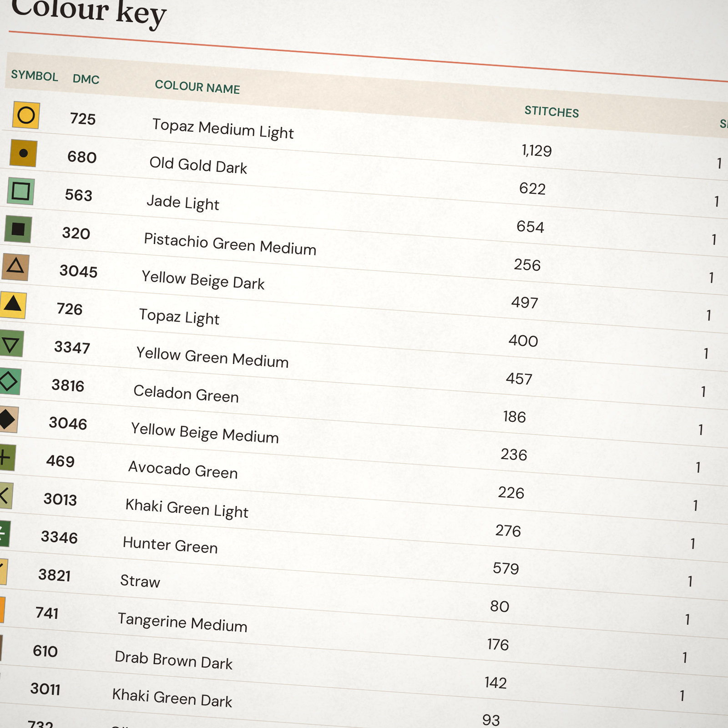Select the Tangerine Medium row name
This screenshot has width=728, height=728.
pyautogui.click(x=182, y=622)
